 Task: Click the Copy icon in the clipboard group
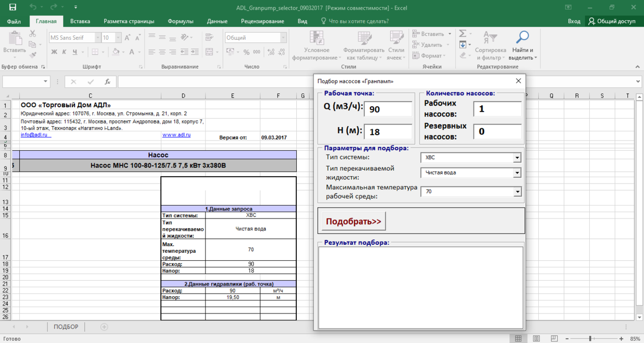click(32, 44)
